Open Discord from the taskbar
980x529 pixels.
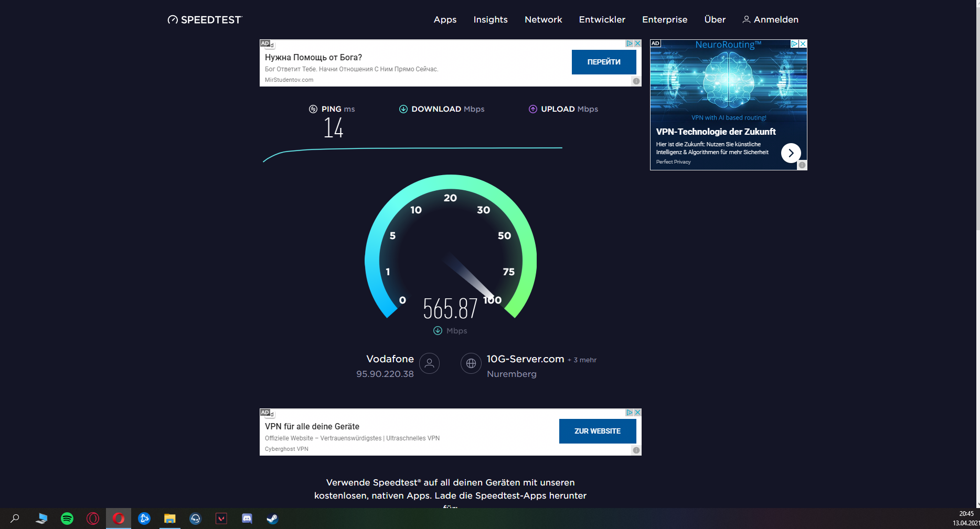(x=247, y=519)
